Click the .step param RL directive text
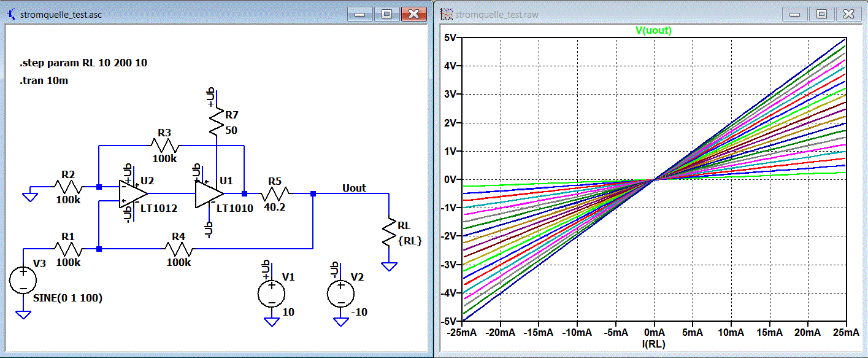Image resolution: width=868 pixels, height=358 pixels. [x=83, y=63]
